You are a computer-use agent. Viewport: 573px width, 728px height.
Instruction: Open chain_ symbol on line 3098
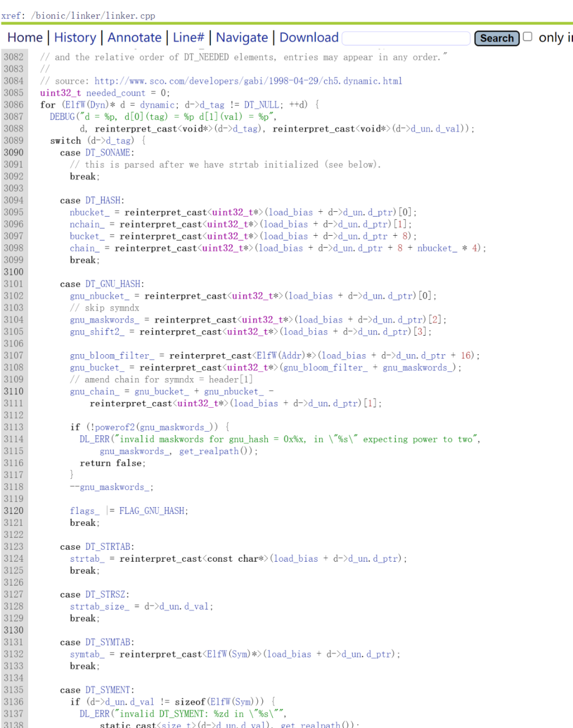point(84,249)
